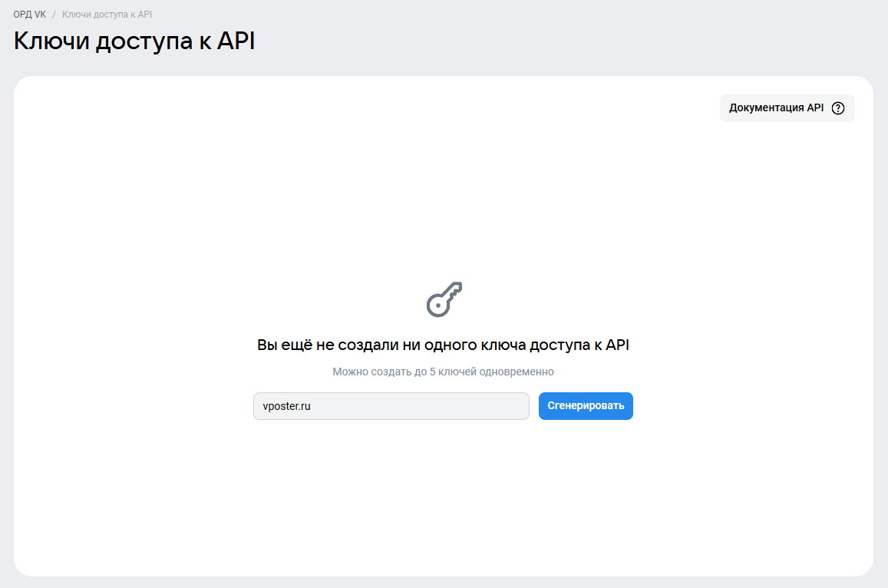Click the question mark help icon
The image size is (888, 588).
pos(838,108)
